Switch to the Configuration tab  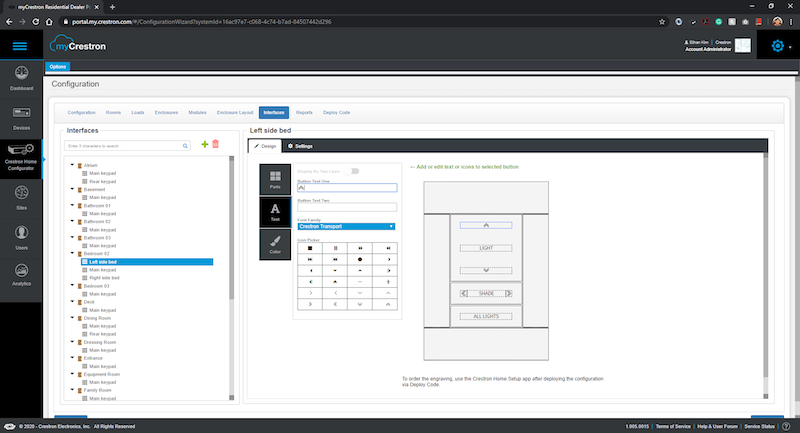tap(82, 113)
